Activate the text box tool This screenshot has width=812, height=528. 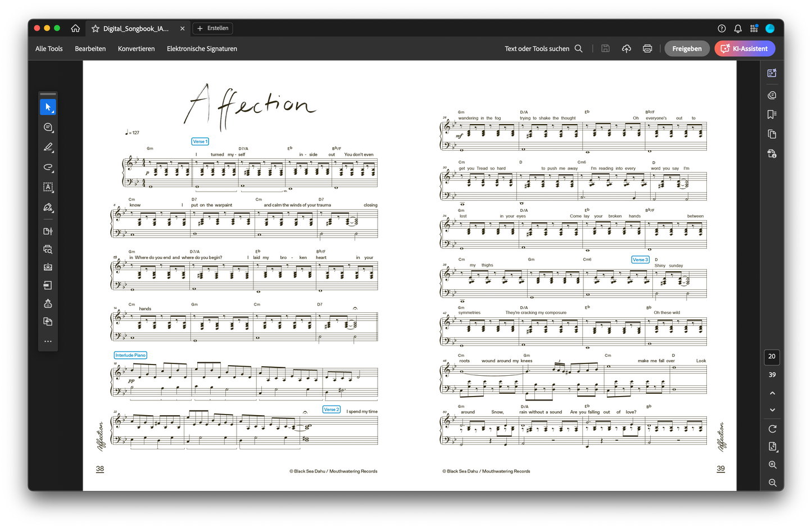pos(48,187)
